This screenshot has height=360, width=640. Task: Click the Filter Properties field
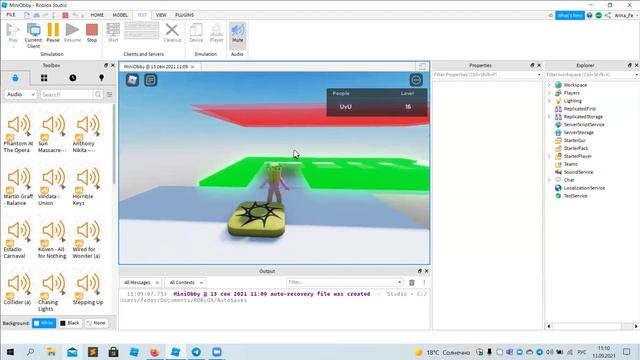pos(487,75)
